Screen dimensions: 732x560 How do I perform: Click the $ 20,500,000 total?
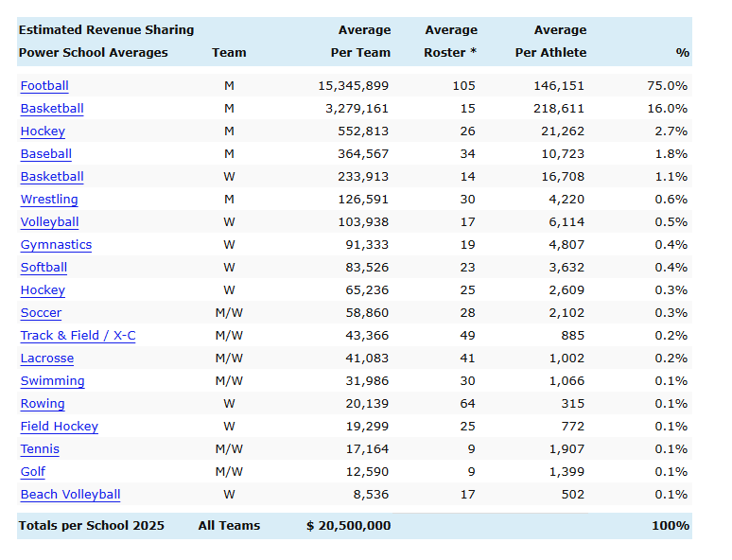[x=348, y=526]
